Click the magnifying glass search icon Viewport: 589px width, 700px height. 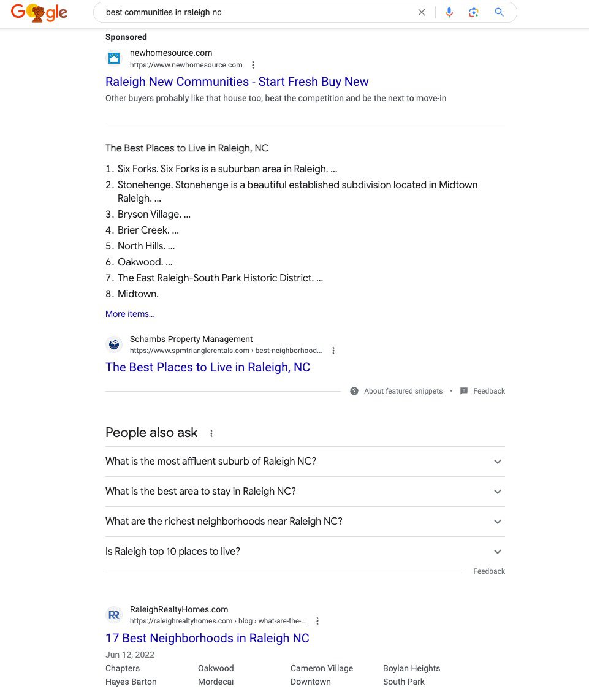(x=500, y=12)
